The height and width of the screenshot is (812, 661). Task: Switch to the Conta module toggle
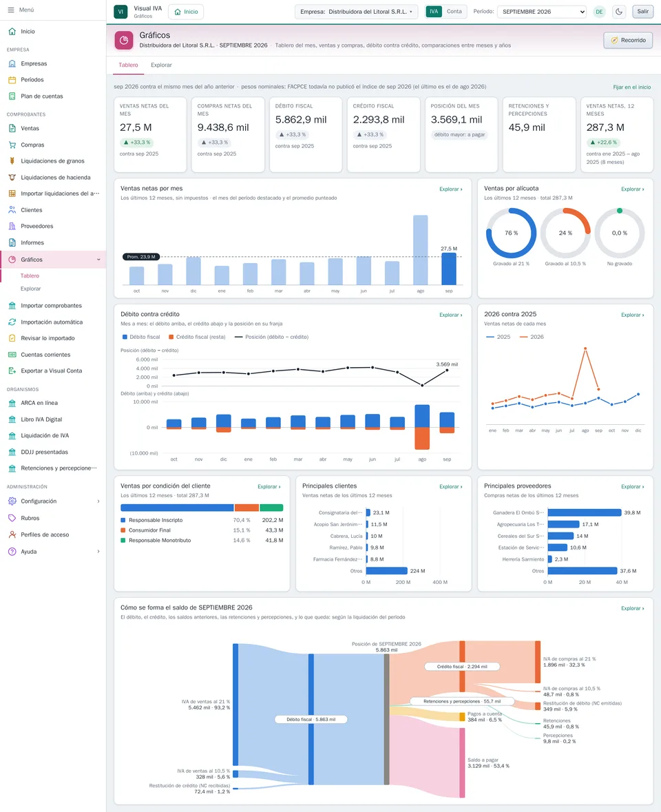pos(454,12)
